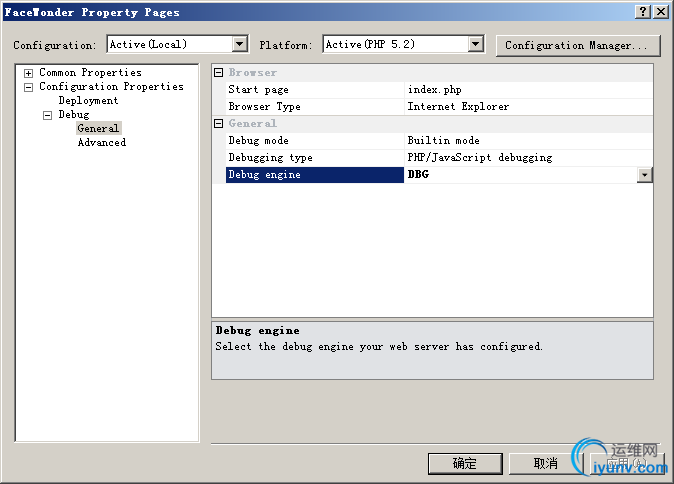
Task: Click the index.php value cell
Action: 528,90
